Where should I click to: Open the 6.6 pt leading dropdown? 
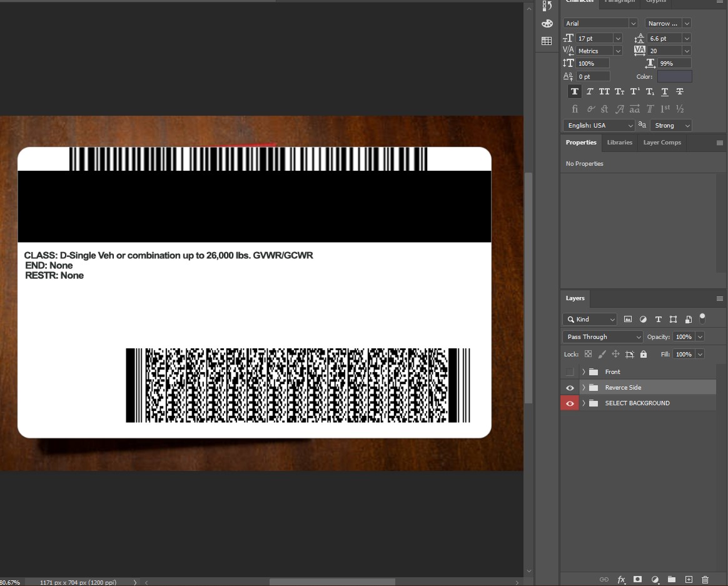(687, 39)
